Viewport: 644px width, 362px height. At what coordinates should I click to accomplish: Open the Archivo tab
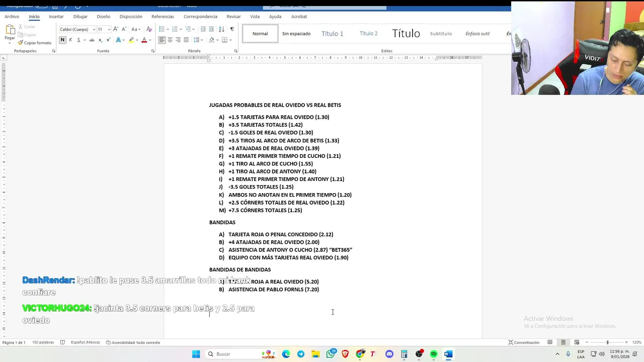12,17
